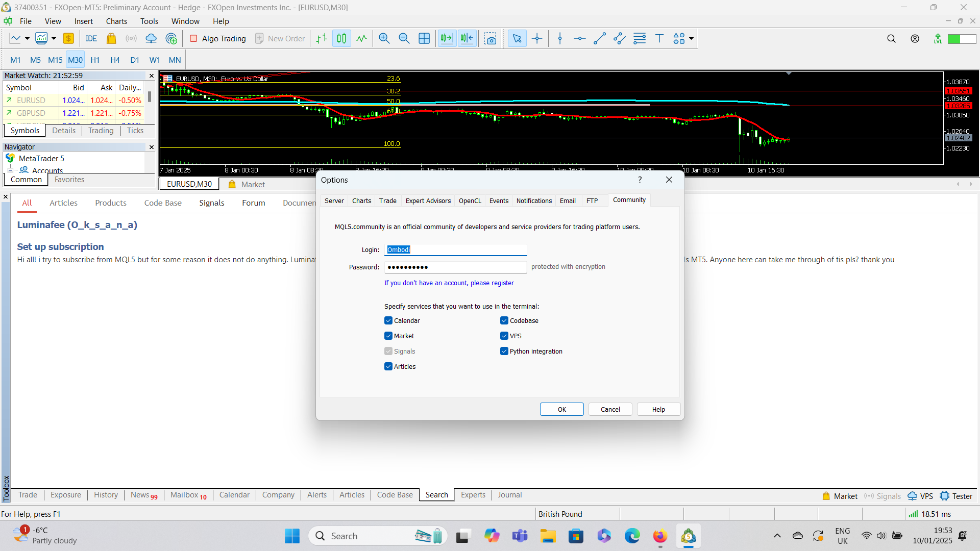Select the GBPUSD row in Market Watch

tap(74, 113)
